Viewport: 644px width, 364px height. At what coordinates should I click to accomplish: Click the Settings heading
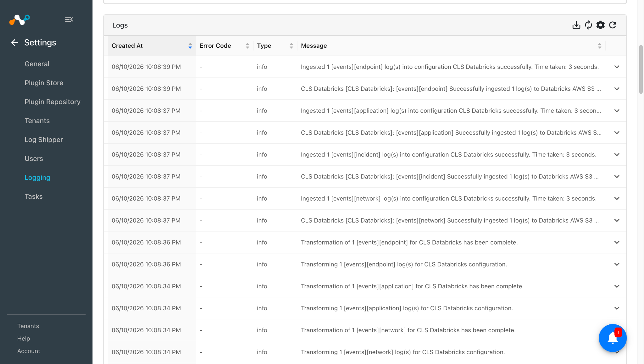point(40,42)
